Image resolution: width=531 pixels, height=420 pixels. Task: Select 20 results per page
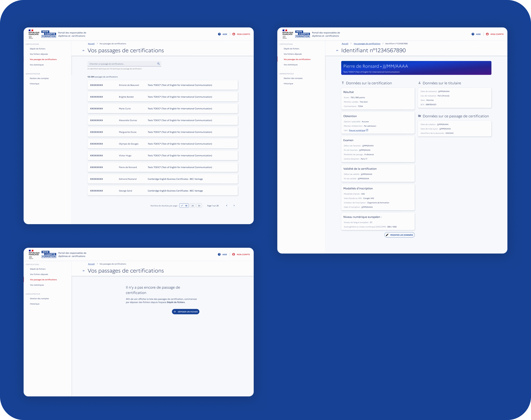(x=192, y=205)
